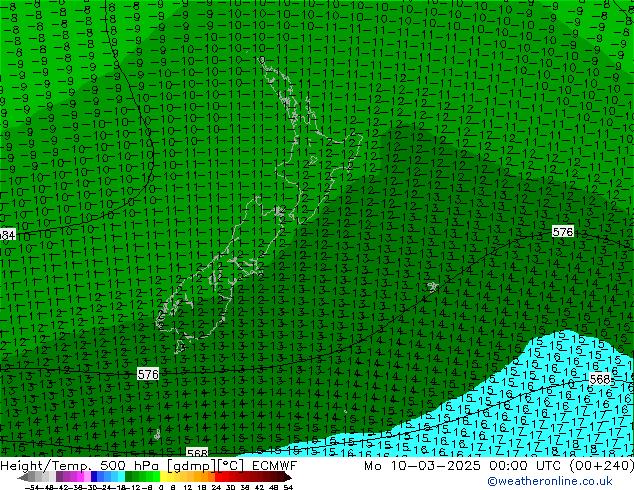634x490 pixels.
Task: Click the 568 contour label at the bottom edge
Action: pyautogui.click(x=197, y=452)
